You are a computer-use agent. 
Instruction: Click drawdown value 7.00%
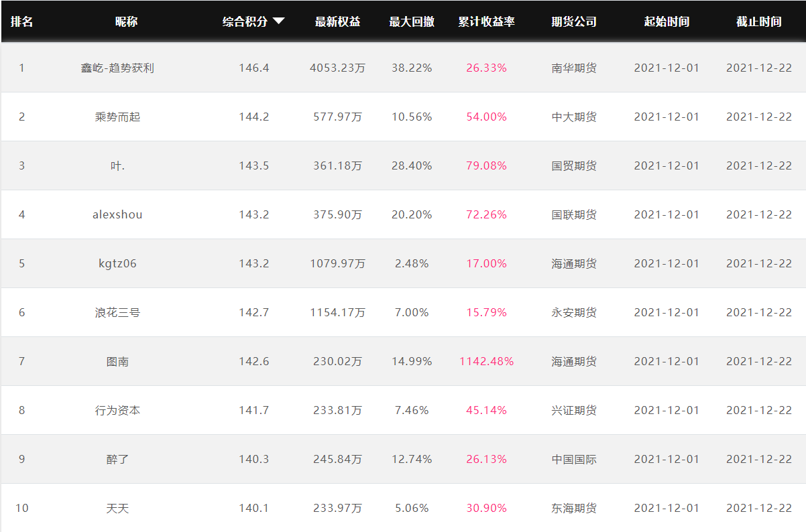(412, 312)
